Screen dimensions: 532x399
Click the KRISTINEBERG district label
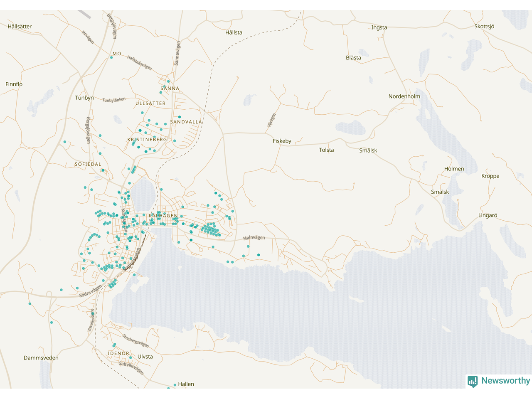[x=147, y=140]
